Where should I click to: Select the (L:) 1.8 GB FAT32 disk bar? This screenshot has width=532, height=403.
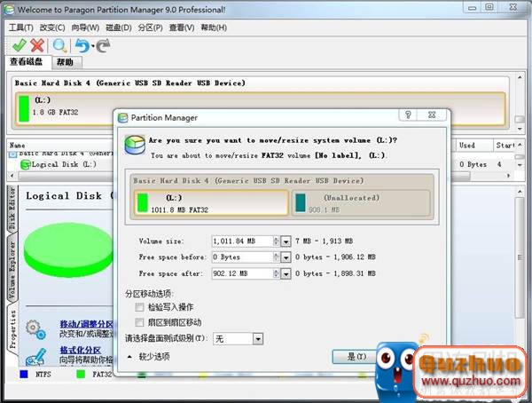coord(260,108)
